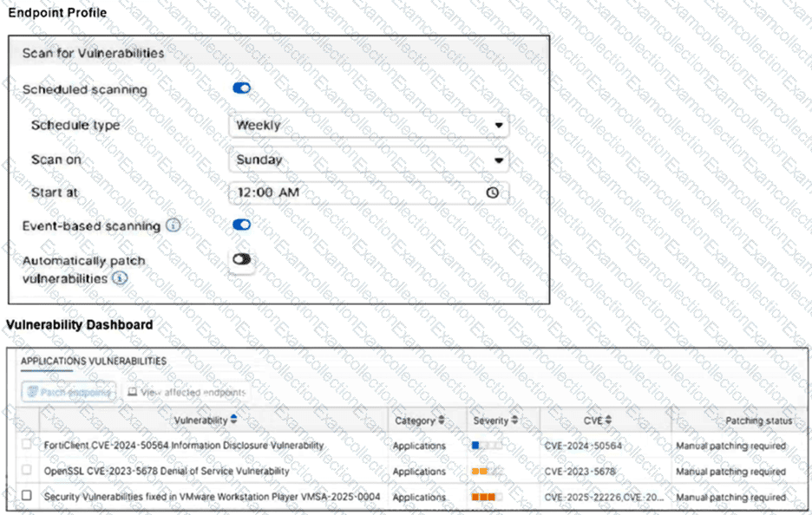Enable Automatically patch vulnerabilities toggle
Screen dimensions: 812x515
[x=242, y=259]
